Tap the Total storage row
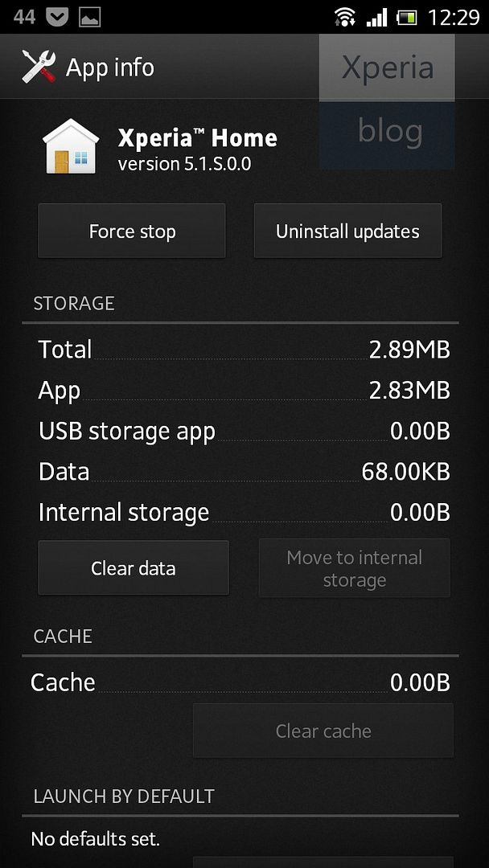The height and width of the screenshot is (868, 489). [x=244, y=350]
